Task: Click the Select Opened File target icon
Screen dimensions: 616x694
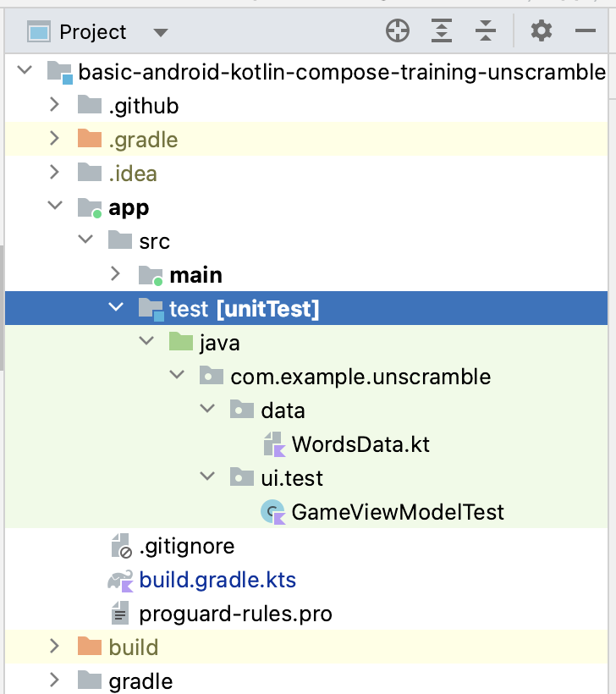Action: (398, 30)
